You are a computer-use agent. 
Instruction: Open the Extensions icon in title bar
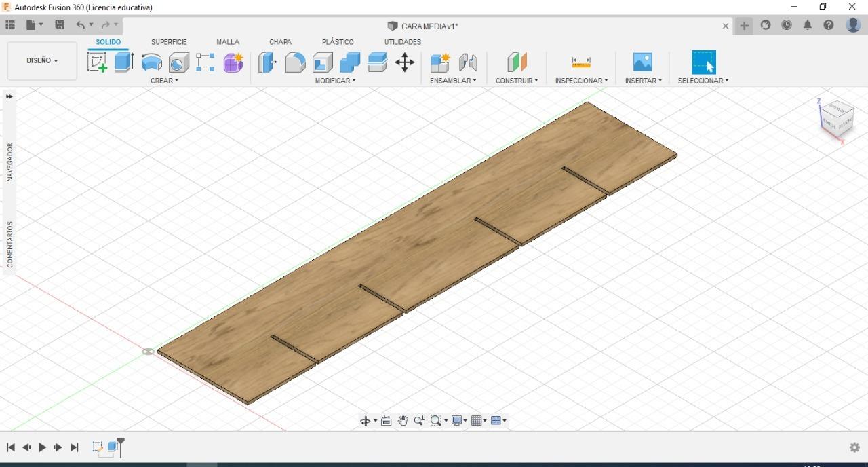(x=766, y=25)
